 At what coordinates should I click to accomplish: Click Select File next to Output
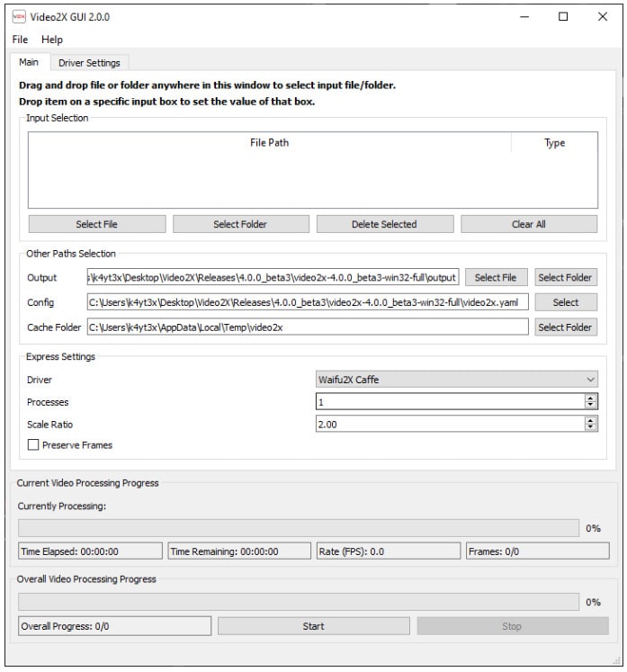pyautogui.click(x=496, y=277)
